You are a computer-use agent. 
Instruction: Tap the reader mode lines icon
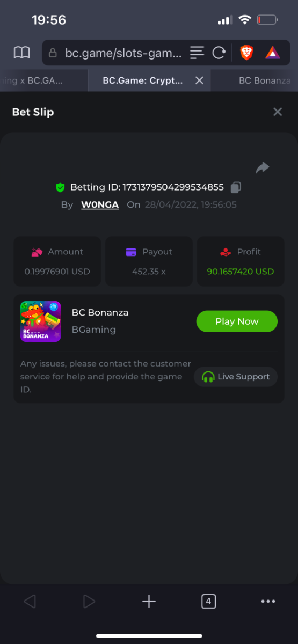coord(197,53)
